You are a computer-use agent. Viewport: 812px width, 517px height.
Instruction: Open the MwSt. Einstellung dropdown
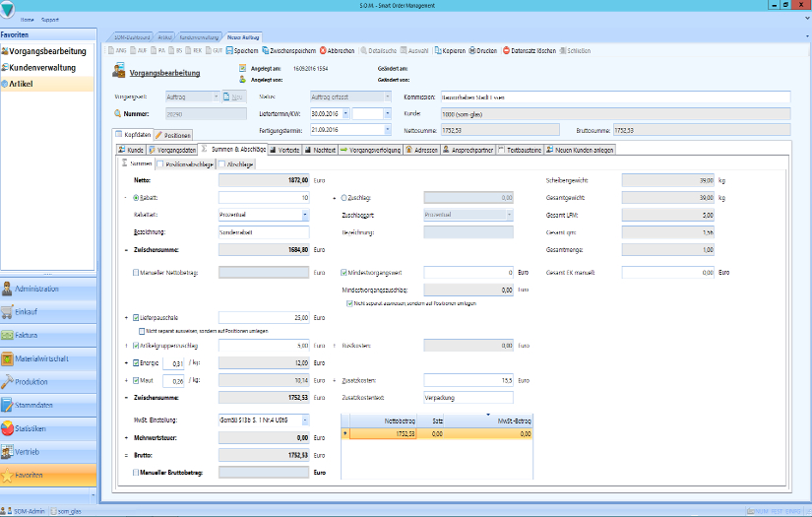(307, 420)
